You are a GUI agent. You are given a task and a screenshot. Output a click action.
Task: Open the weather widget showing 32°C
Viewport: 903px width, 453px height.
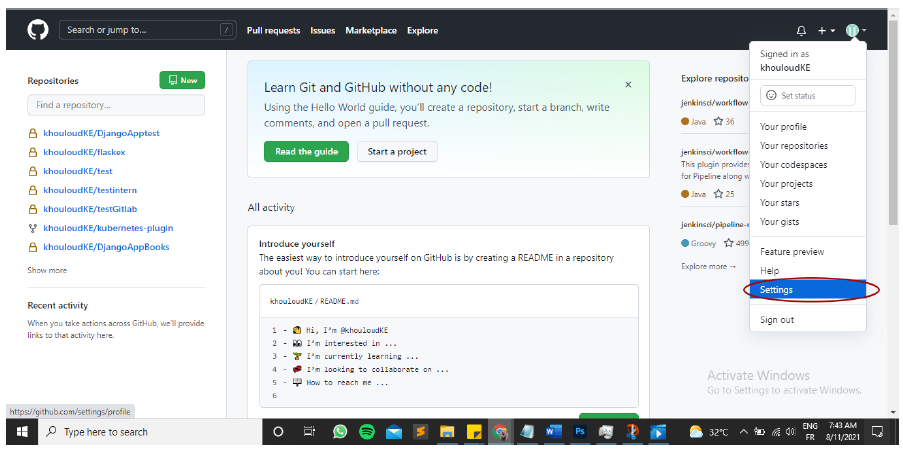pos(708,432)
